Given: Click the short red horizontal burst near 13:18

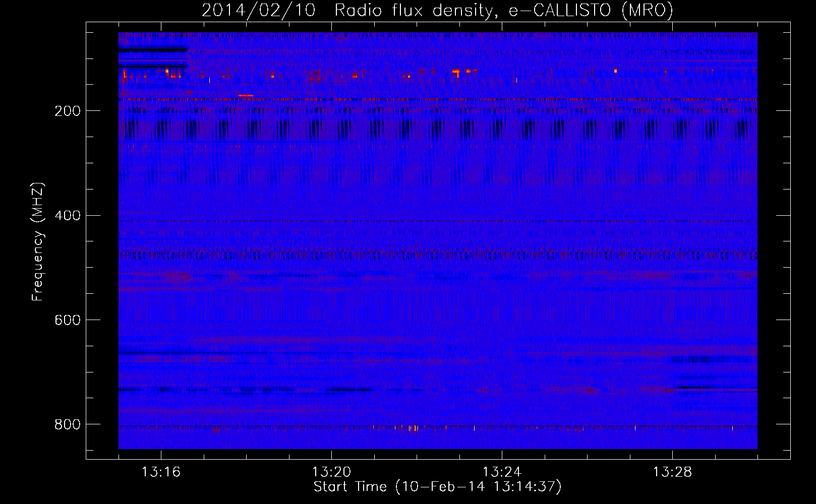Looking at the screenshot, I should 246,95.
